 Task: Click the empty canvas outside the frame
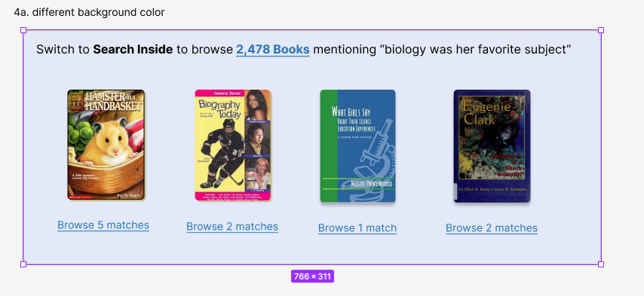coord(623,164)
